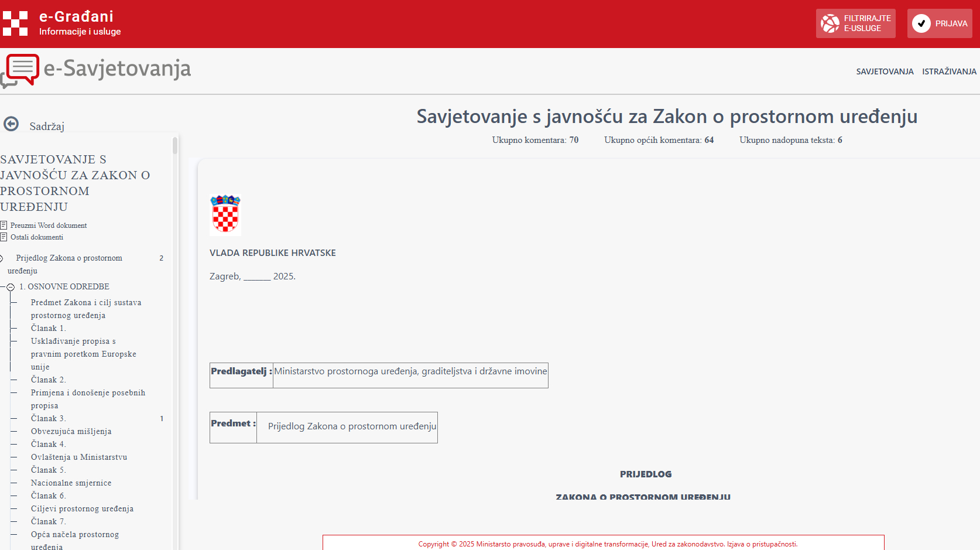Click the Filtrirajte e-usluge globe icon
Image resolution: width=980 pixels, height=550 pixels.
tap(830, 23)
